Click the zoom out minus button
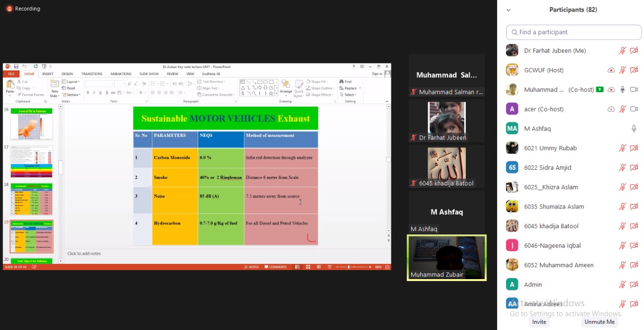The width and height of the screenshot is (644, 330). [x=337, y=267]
